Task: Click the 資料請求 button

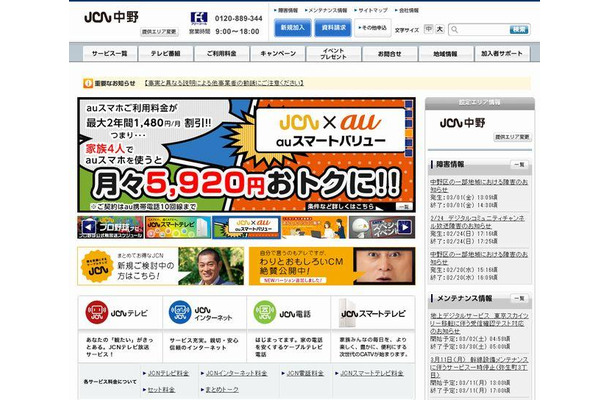Action: pos(333,28)
